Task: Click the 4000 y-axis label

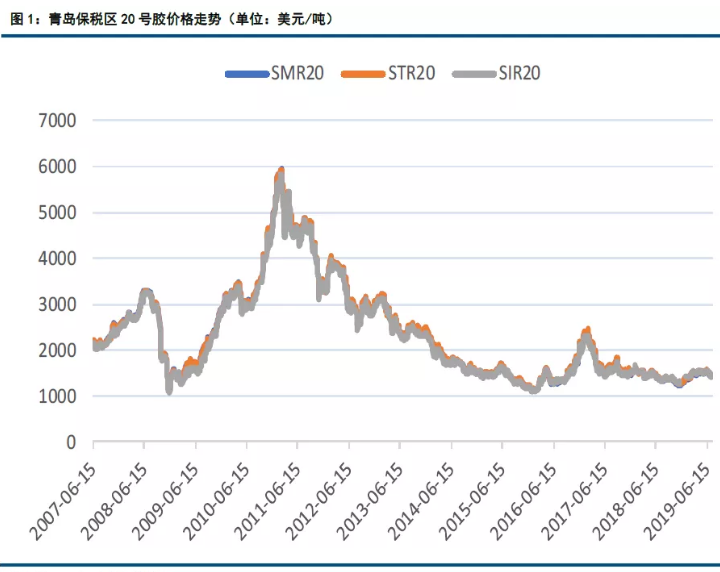Action: point(57,258)
